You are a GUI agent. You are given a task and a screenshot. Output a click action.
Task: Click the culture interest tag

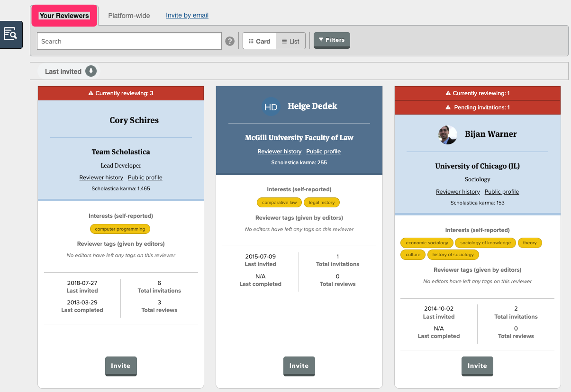tap(413, 255)
